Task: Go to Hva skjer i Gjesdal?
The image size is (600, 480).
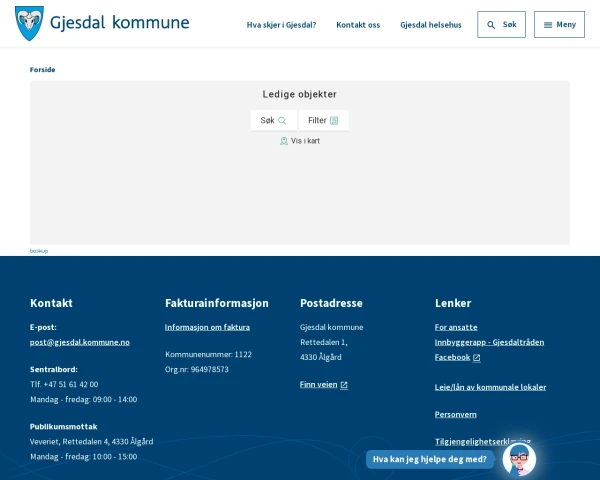Action: [x=281, y=25]
